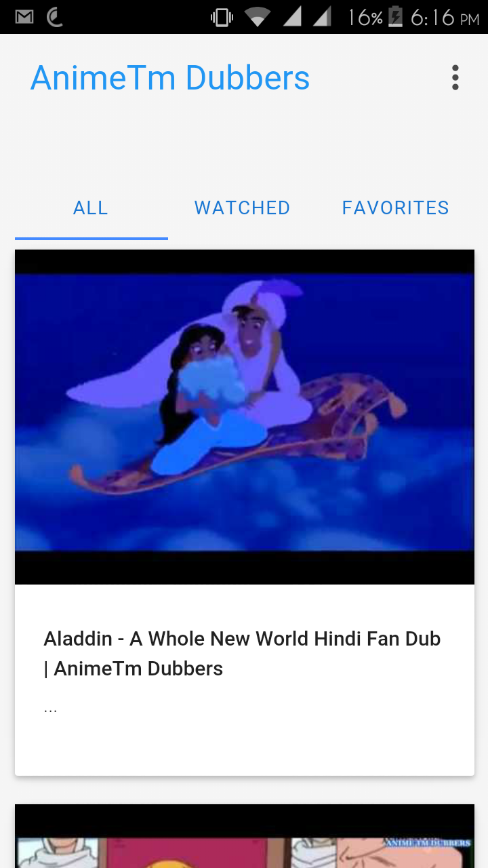Open the Aladdin magic carpet video thumbnail
Image resolution: width=488 pixels, height=868 pixels.
pyautogui.click(x=245, y=417)
